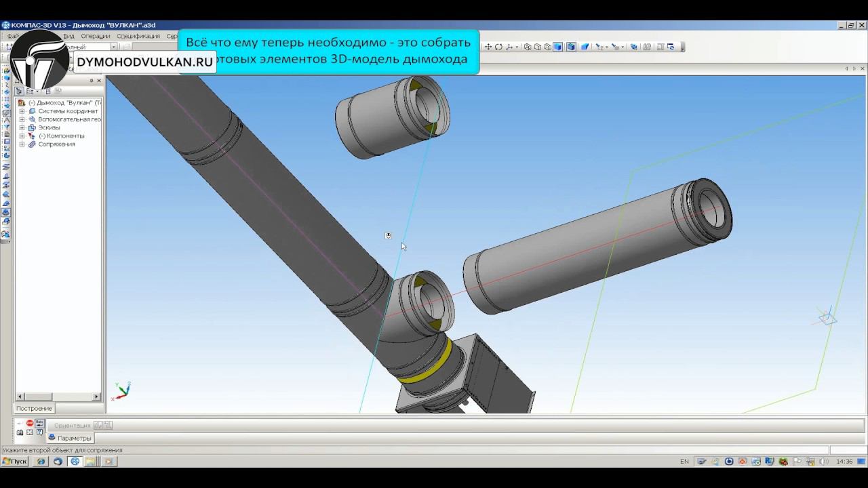The height and width of the screenshot is (488, 868).
Task: Click the model tree horizontal scrollbar thumb
Action: (x=39, y=396)
